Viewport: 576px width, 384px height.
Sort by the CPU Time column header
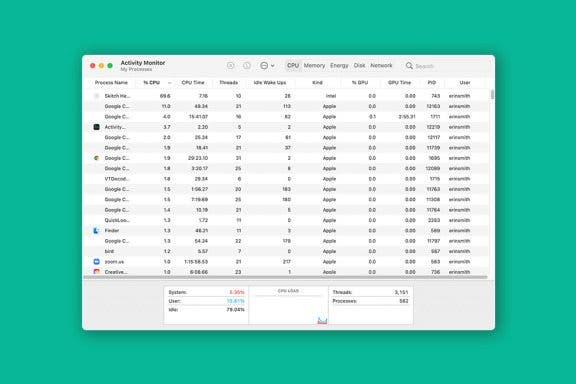(x=193, y=83)
